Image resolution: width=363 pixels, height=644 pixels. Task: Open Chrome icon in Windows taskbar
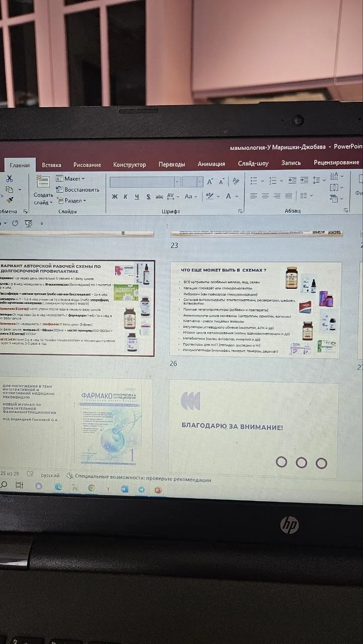coord(91,488)
